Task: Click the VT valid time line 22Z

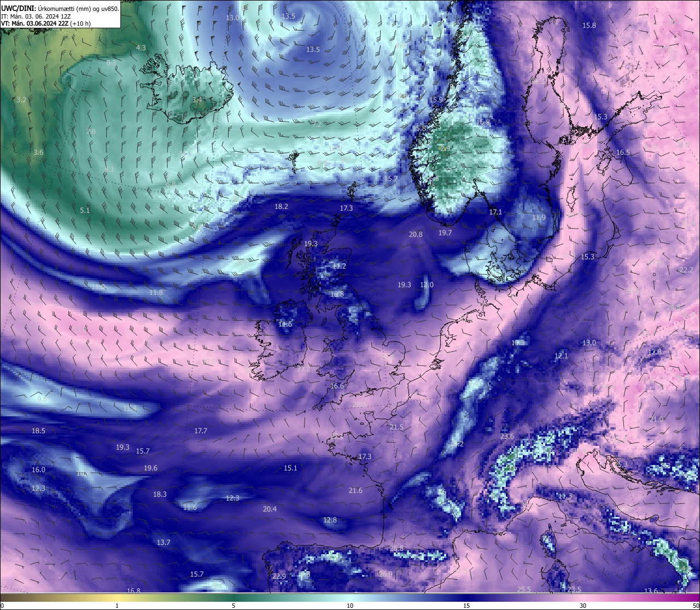Action: 46,24
